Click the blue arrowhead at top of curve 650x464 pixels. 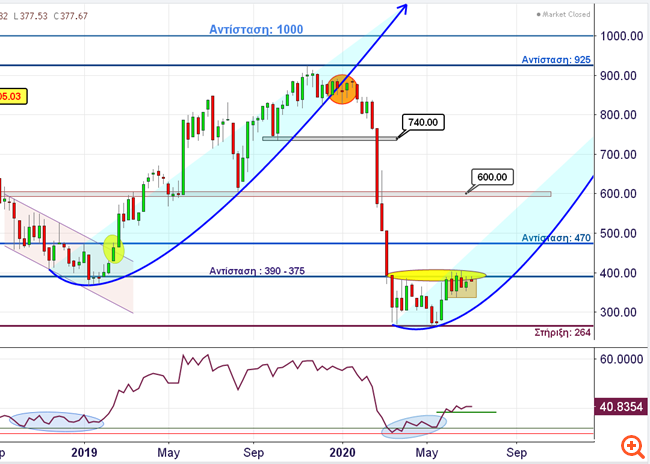(x=405, y=9)
